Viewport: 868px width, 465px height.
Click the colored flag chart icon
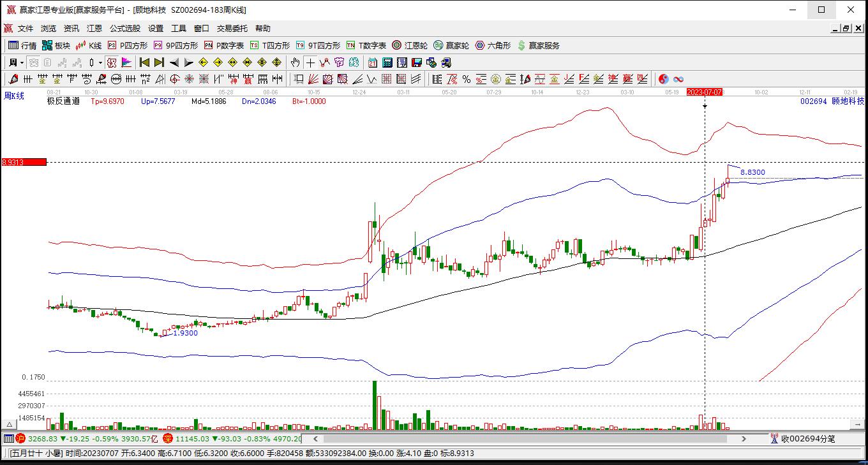[x=126, y=63]
